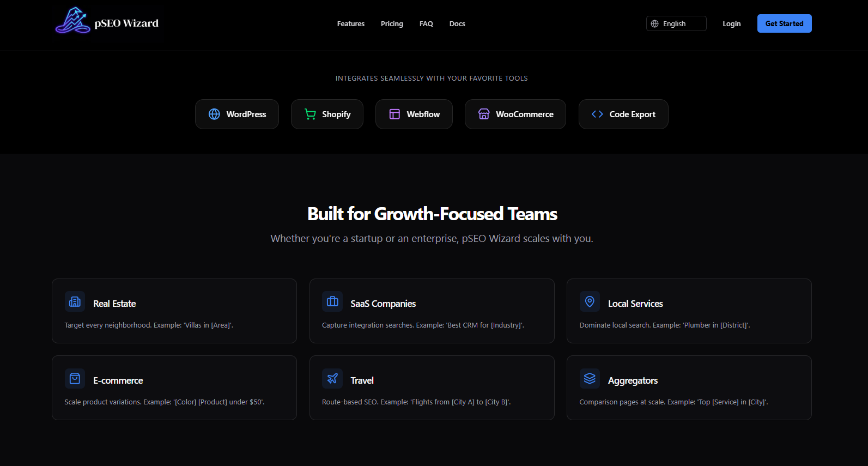Click the E-commerce shopping bag icon

[x=75, y=379]
